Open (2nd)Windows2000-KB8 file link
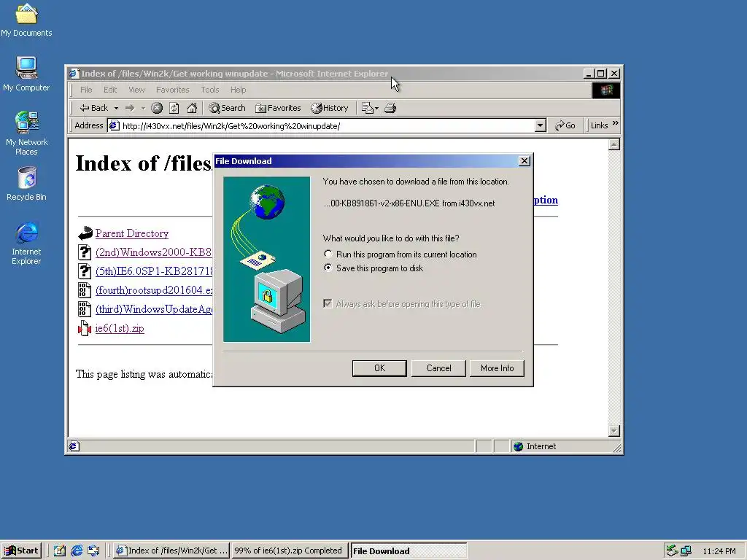747x560 pixels. coord(153,252)
